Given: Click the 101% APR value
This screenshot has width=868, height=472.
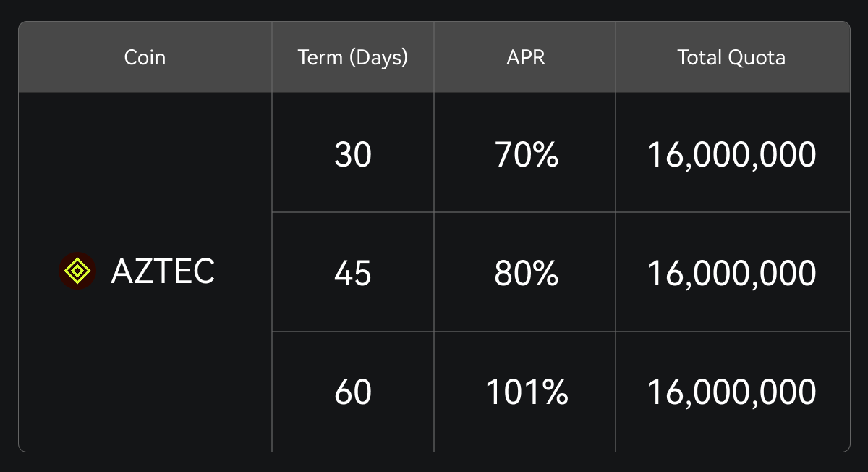Looking at the screenshot, I should 526,392.
